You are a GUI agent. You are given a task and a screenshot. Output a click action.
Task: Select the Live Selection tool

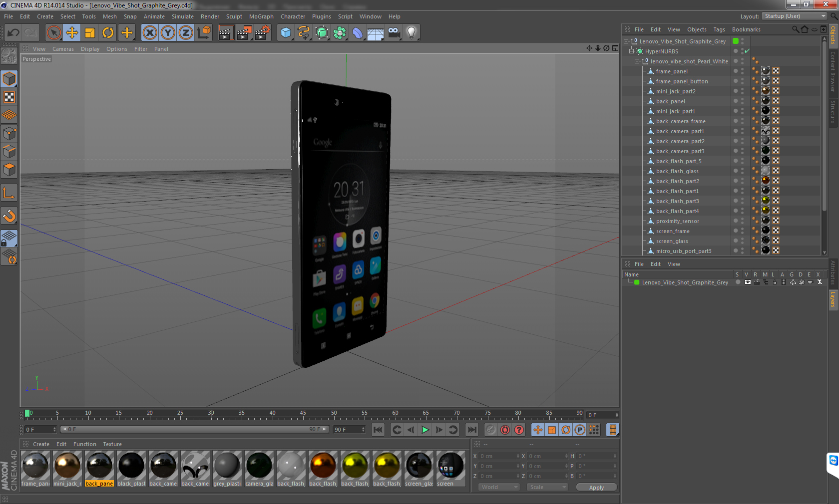53,33
